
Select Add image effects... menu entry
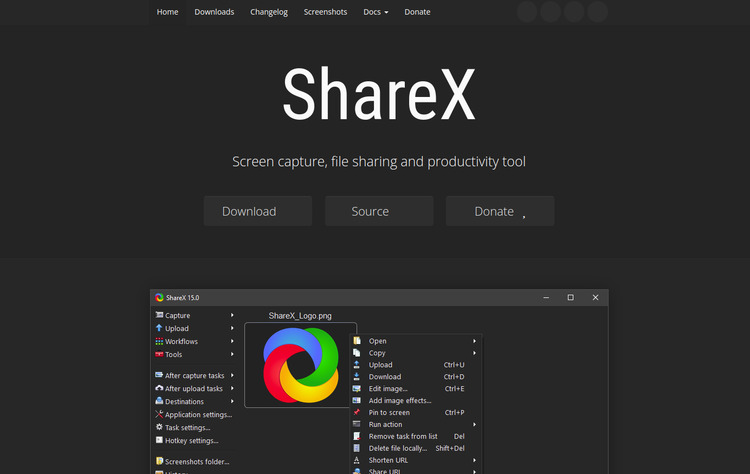pyautogui.click(x=400, y=400)
